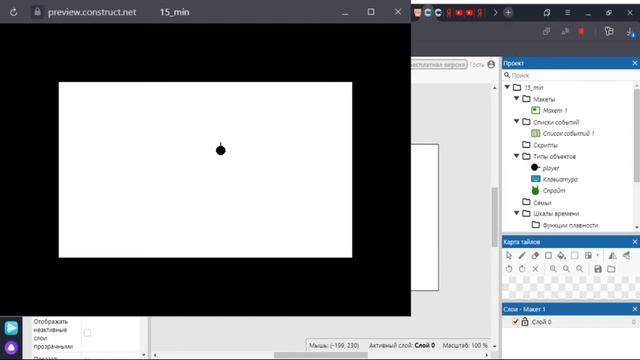This screenshot has width=640, height=360.
Task: Close the Карта тайлов panel
Action: [635, 242]
